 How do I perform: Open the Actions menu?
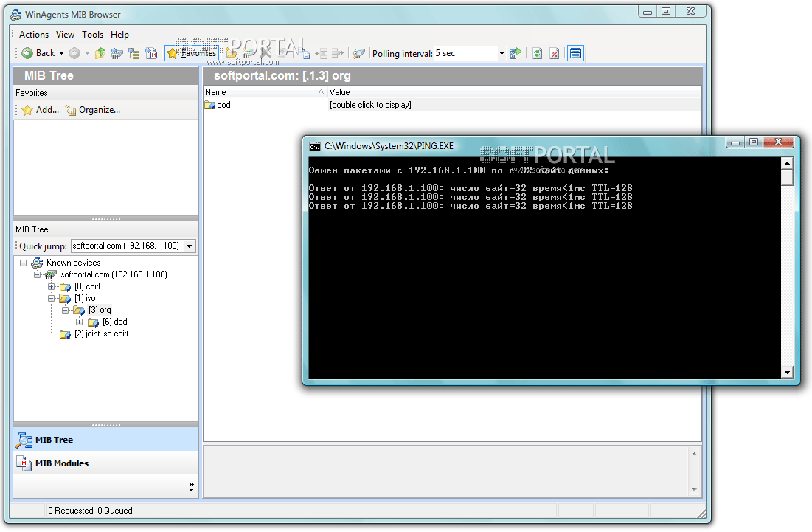pos(34,34)
